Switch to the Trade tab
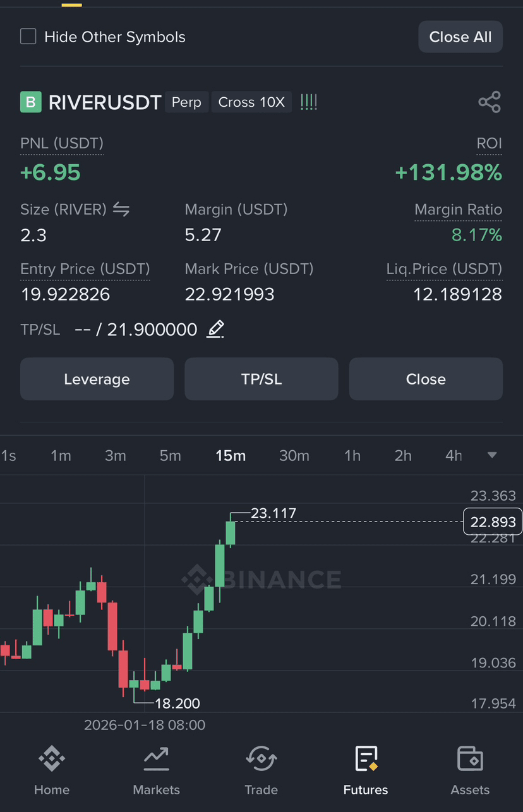 (261, 771)
